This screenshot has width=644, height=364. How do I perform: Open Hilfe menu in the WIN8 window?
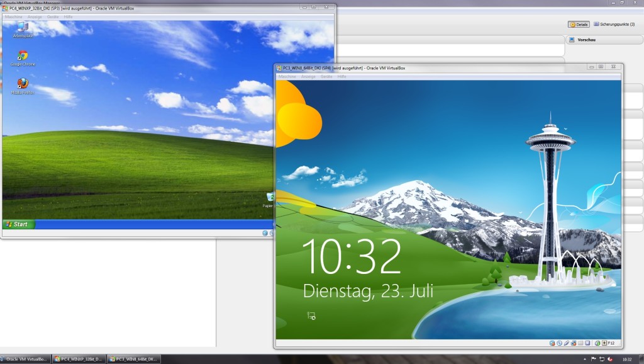(x=341, y=76)
